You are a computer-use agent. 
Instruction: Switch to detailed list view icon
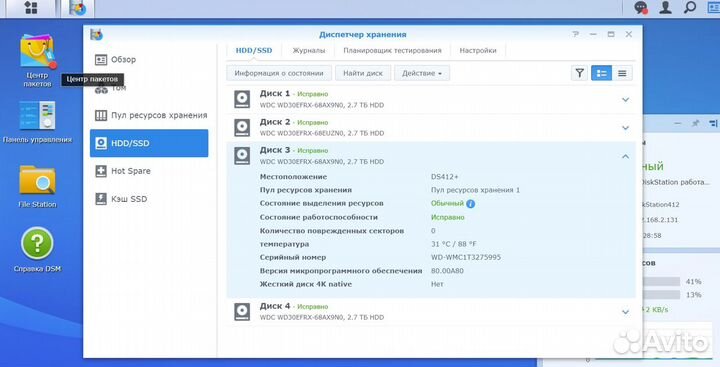[601, 73]
